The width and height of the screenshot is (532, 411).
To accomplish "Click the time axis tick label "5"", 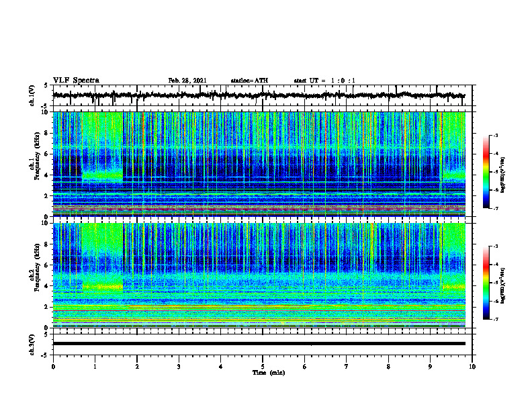I will point(263,367).
